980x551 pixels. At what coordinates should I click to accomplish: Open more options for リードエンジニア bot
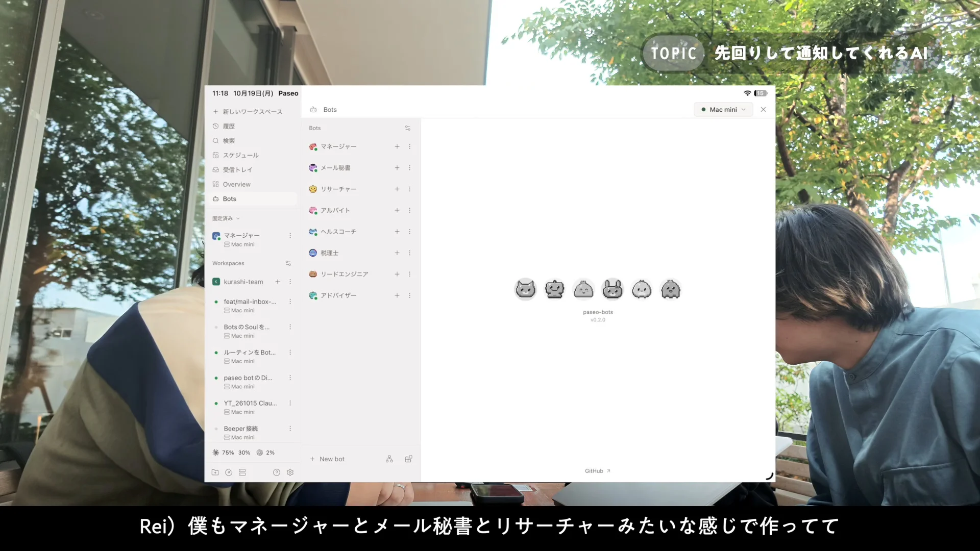pos(409,274)
